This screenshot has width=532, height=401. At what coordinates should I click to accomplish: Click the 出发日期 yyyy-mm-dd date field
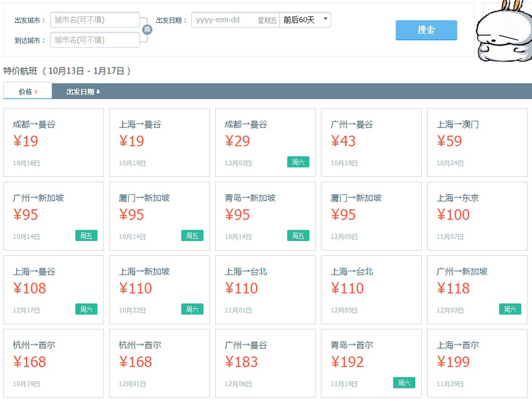234,20
